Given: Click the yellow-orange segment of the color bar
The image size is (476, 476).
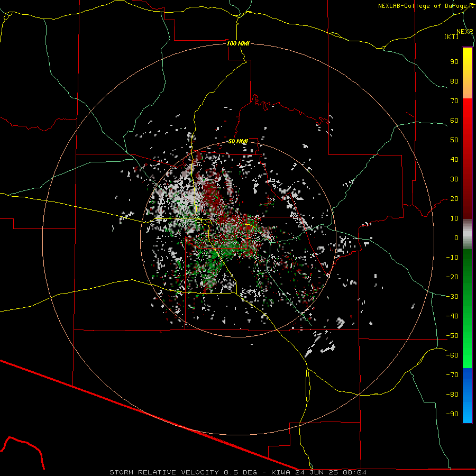Looking at the screenshot, I should click(x=467, y=73).
